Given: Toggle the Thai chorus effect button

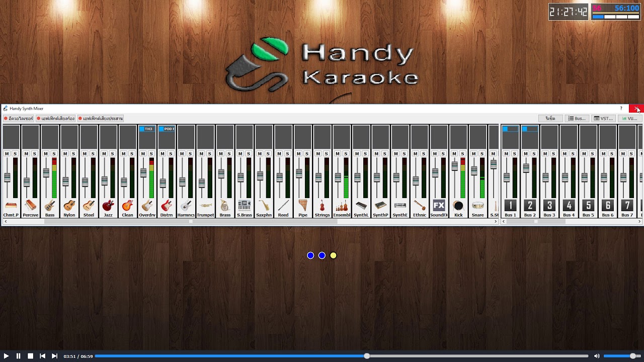Looking at the screenshot, I should point(101,119).
